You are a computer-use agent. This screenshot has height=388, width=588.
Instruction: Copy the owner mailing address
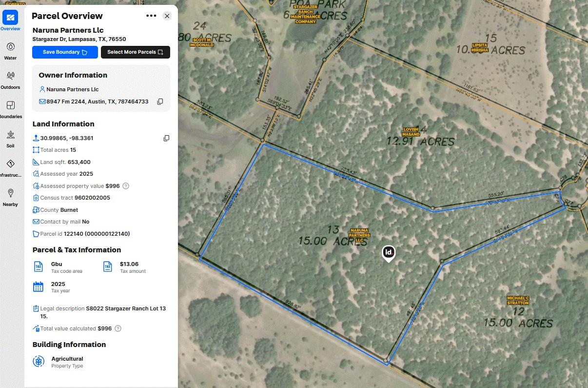160,102
